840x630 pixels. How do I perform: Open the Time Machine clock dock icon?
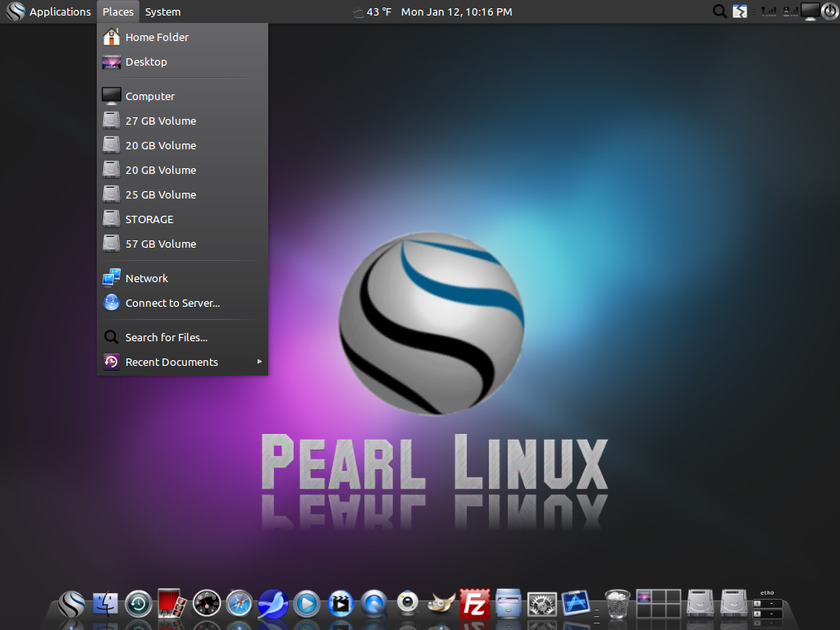tap(139, 605)
